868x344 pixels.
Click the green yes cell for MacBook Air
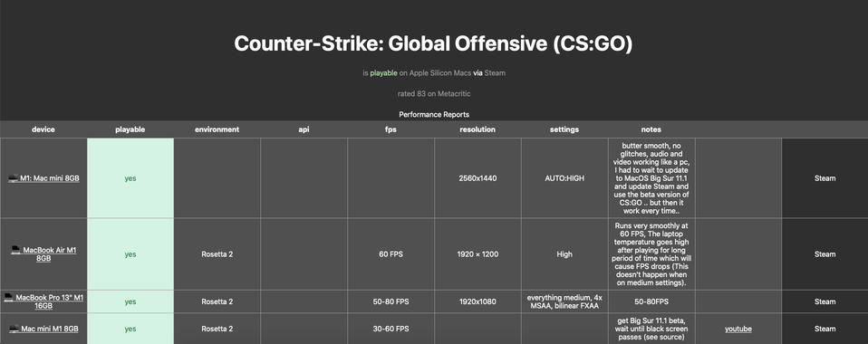(130, 254)
